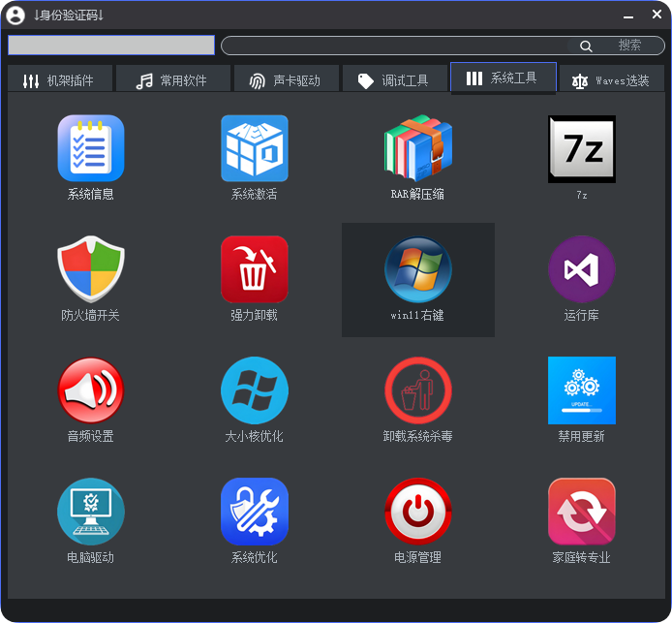Select the 系统工具 tab
This screenshot has height=623, width=672.
(x=504, y=78)
